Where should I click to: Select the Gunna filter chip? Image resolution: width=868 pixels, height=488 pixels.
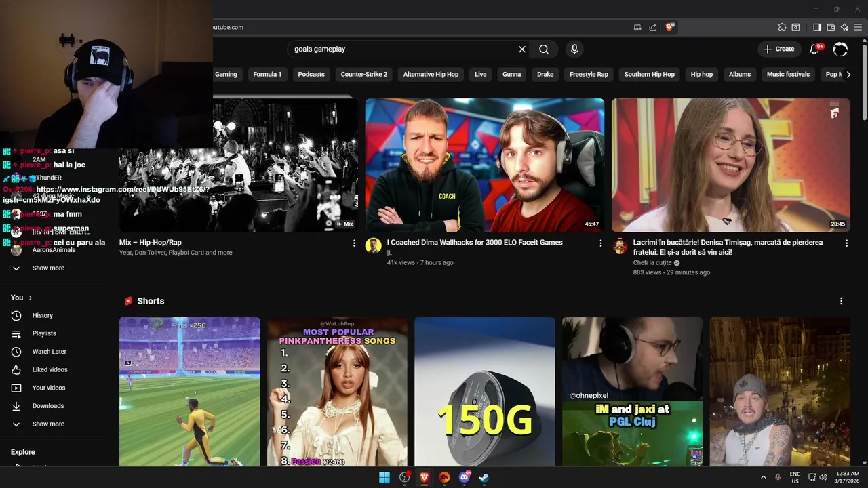[x=512, y=74]
